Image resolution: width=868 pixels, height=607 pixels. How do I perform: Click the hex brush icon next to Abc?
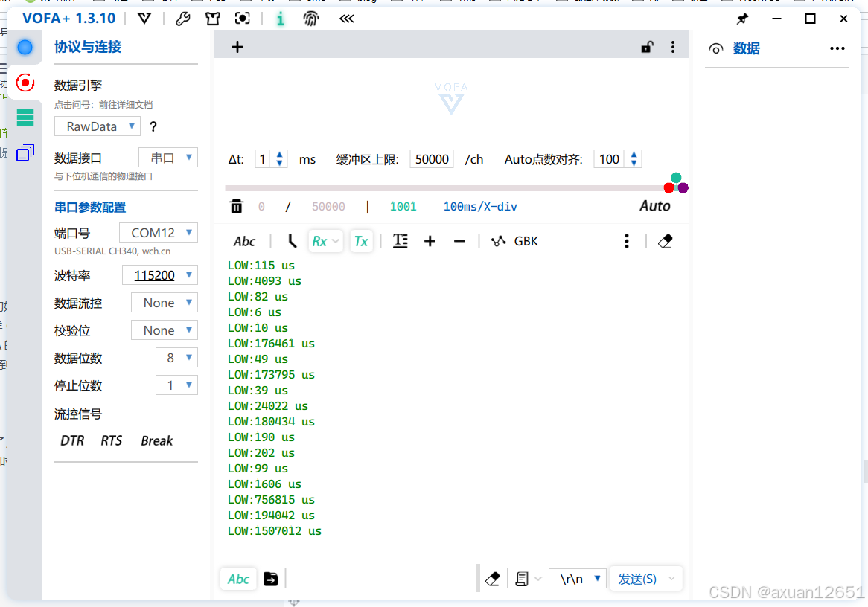click(292, 241)
